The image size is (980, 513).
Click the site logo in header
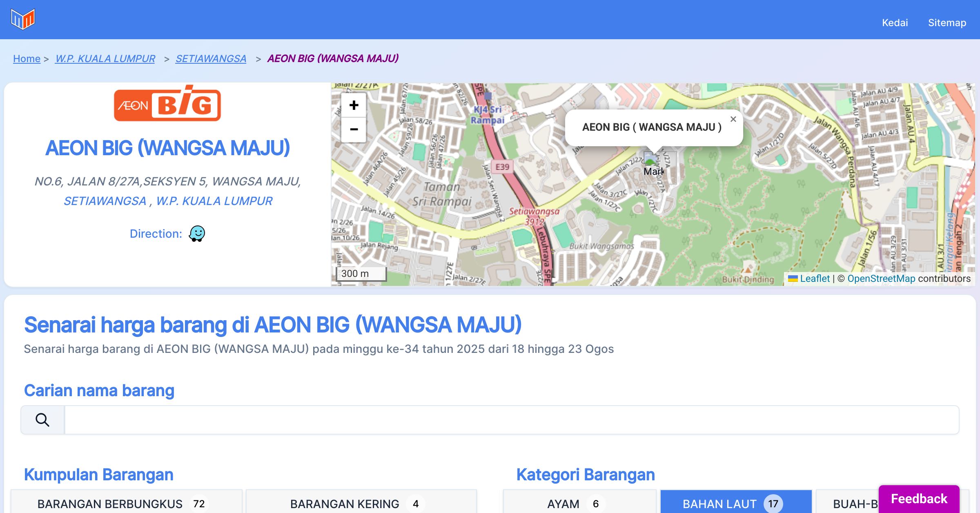coord(23,19)
